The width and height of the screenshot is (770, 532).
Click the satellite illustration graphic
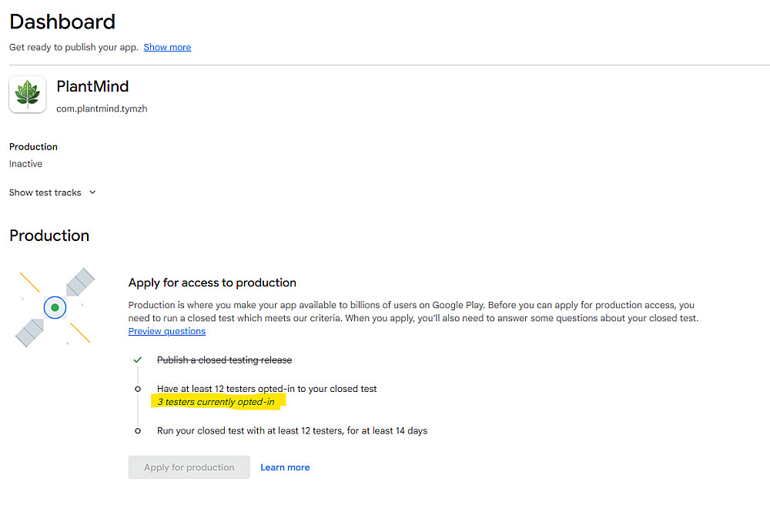click(55, 307)
